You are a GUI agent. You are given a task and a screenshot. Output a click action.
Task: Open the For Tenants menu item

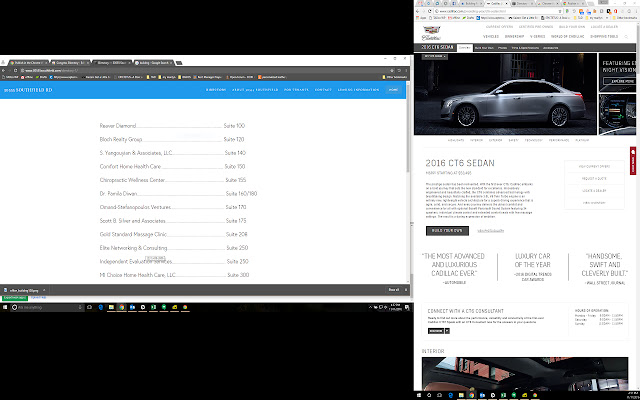click(296, 90)
